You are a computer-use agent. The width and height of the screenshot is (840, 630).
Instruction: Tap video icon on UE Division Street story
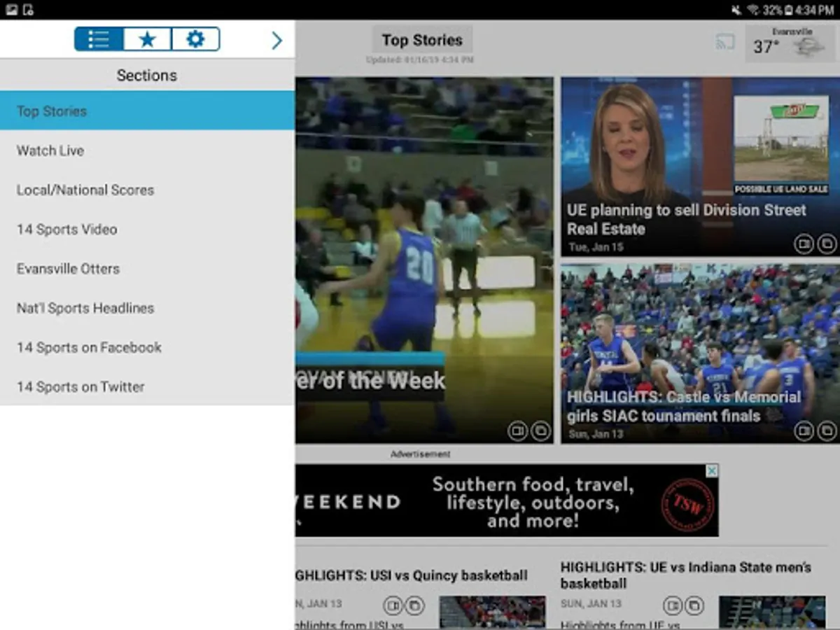[x=804, y=244]
